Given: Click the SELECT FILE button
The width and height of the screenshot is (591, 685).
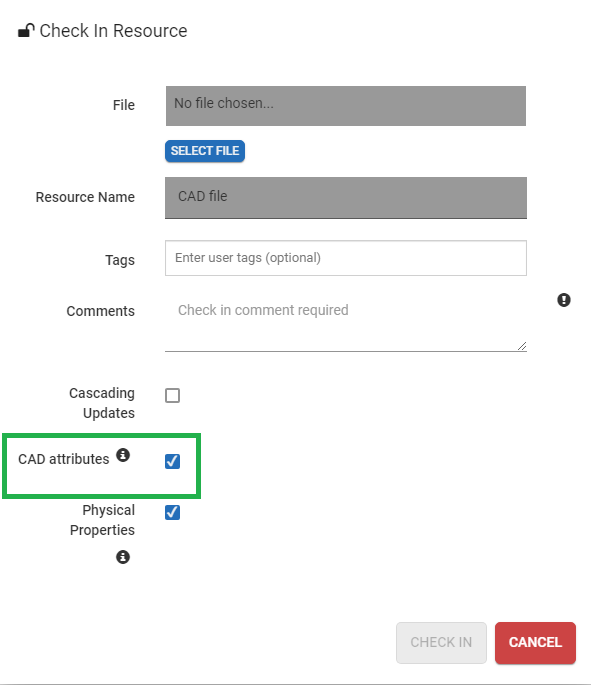Looking at the screenshot, I should [205, 151].
